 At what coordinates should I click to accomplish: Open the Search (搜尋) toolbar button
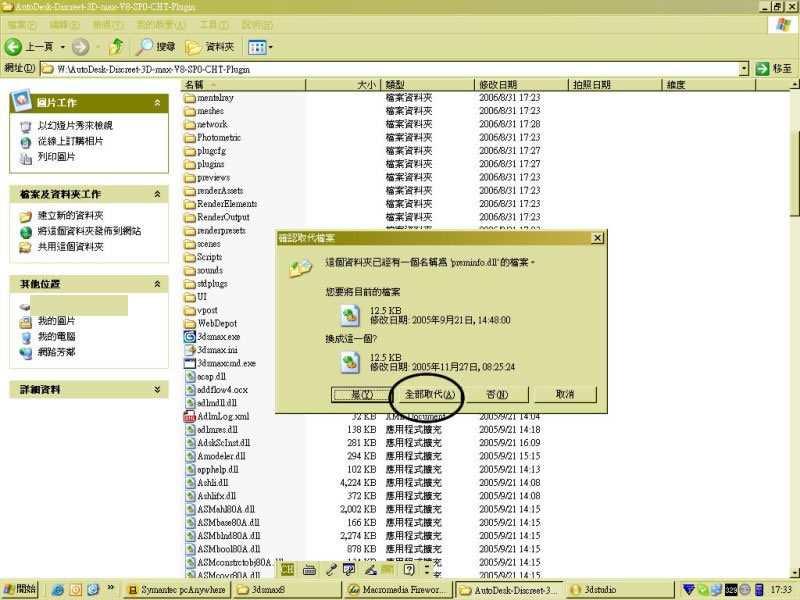coord(156,46)
